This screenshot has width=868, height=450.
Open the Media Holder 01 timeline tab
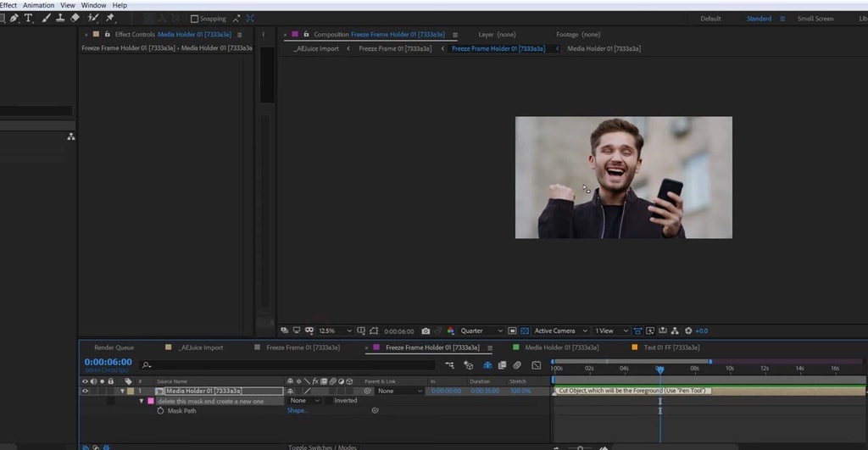(x=561, y=347)
